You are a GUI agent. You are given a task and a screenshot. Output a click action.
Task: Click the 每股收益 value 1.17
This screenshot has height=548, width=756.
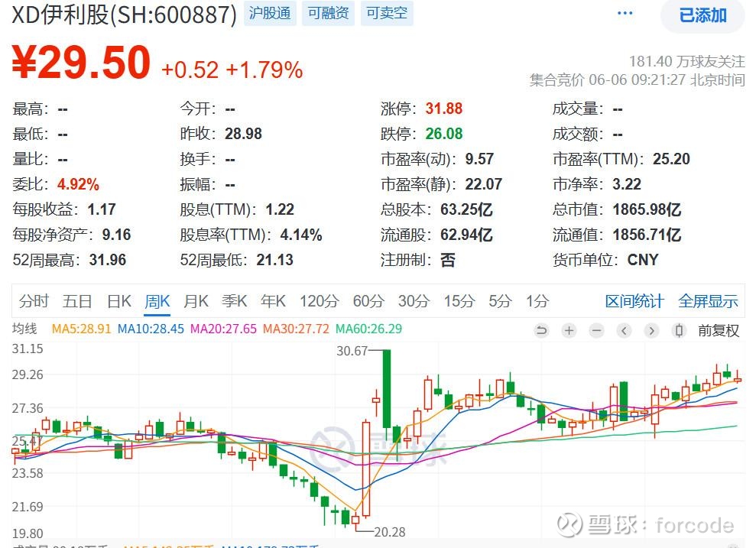pyautogui.click(x=102, y=209)
